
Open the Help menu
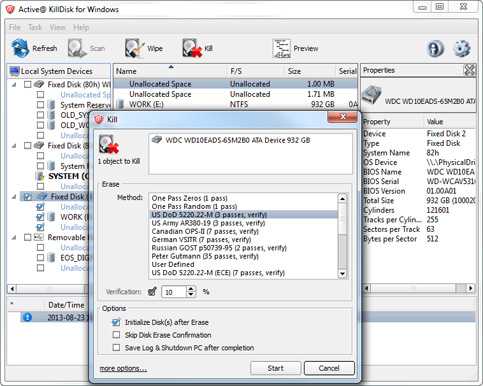[x=81, y=27]
